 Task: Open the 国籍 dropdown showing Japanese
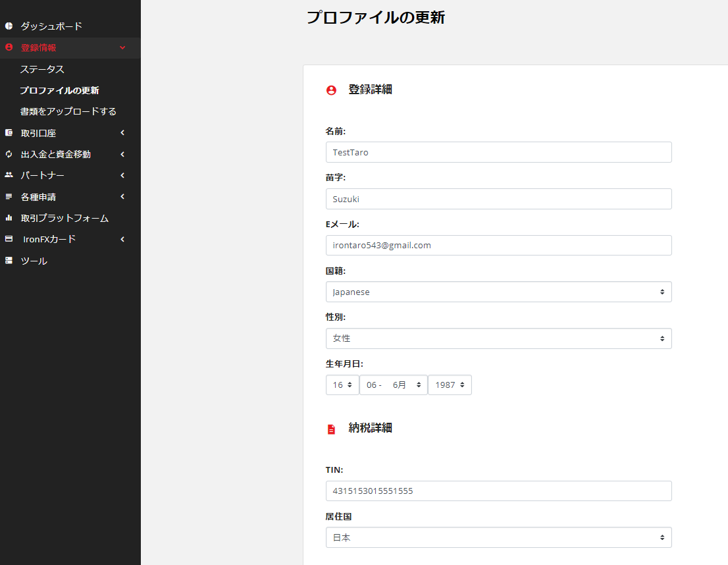click(x=498, y=292)
